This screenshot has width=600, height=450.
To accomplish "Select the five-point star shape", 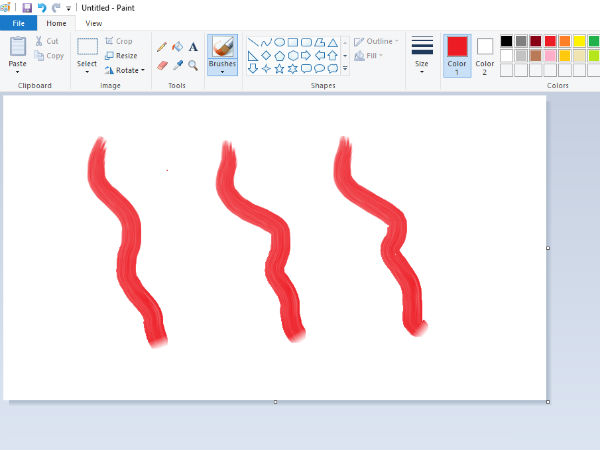I will tap(279, 69).
